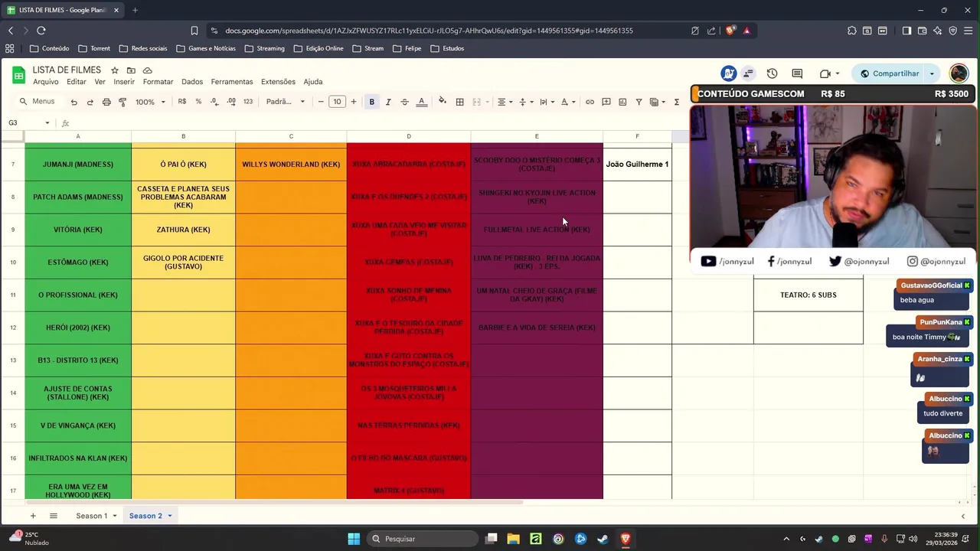Open horizontal align dropdown
This screenshot has width=980, height=551.
point(504,102)
